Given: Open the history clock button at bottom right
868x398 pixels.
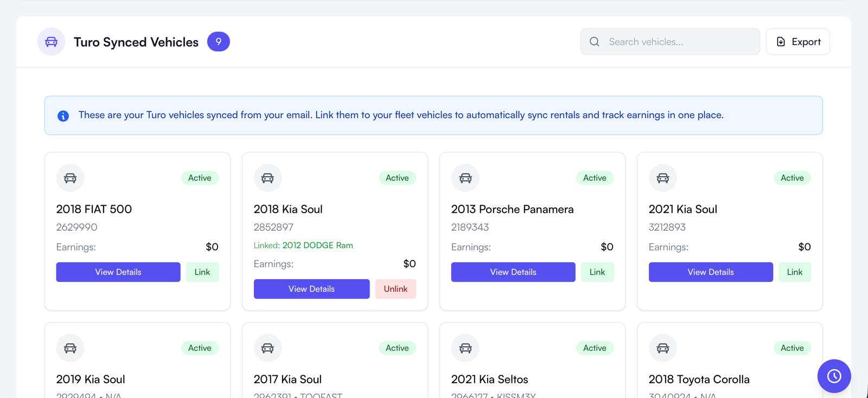Looking at the screenshot, I should point(834,376).
